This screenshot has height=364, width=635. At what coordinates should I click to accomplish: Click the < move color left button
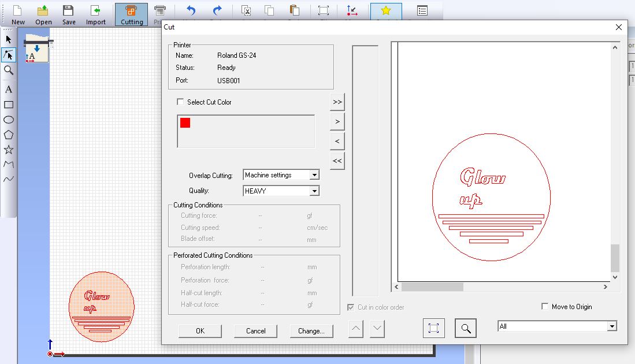(x=337, y=142)
